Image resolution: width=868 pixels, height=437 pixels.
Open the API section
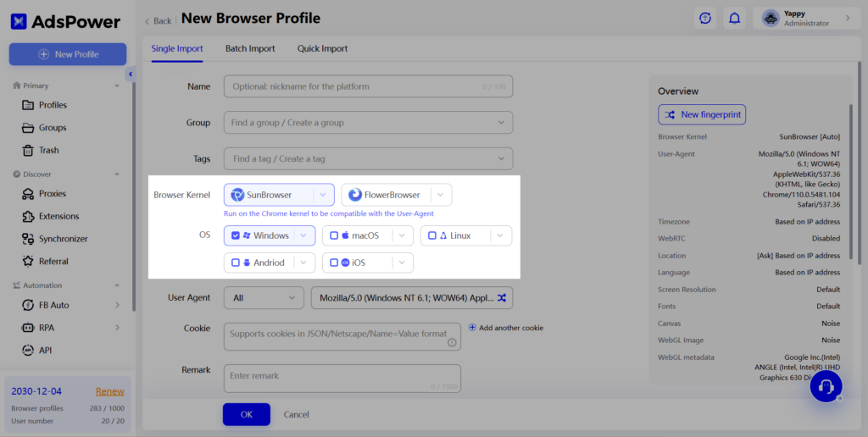pyautogui.click(x=46, y=350)
